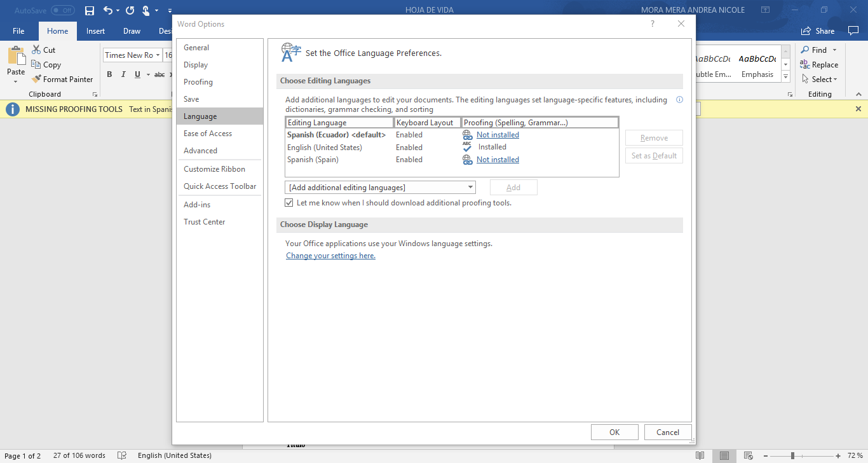Select the English (United States) language row
868x463 pixels.
(452, 148)
